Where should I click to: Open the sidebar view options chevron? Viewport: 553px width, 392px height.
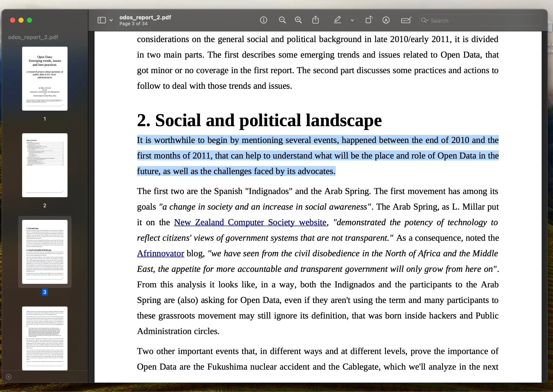[111, 20]
